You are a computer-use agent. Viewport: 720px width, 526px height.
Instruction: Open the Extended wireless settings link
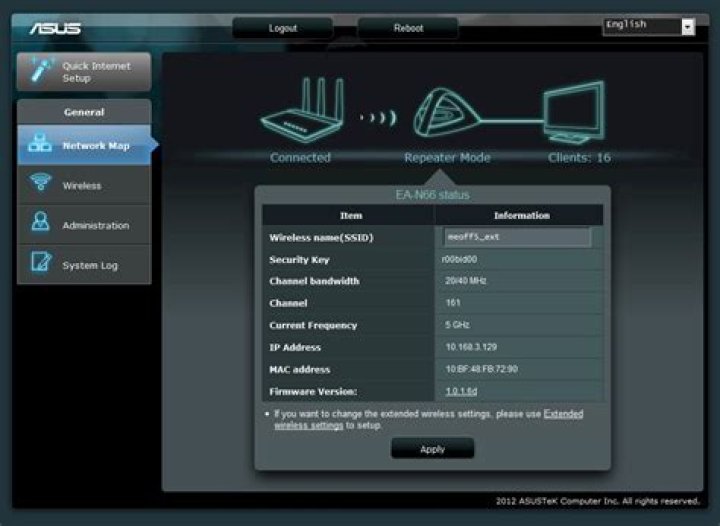(429, 420)
